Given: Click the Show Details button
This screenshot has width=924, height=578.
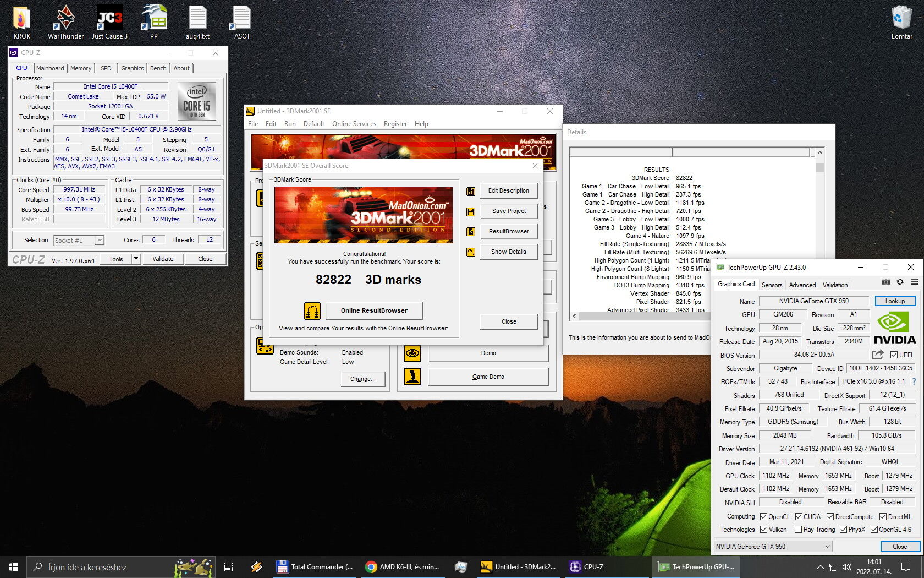Looking at the screenshot, I should [x=509, y=252].
